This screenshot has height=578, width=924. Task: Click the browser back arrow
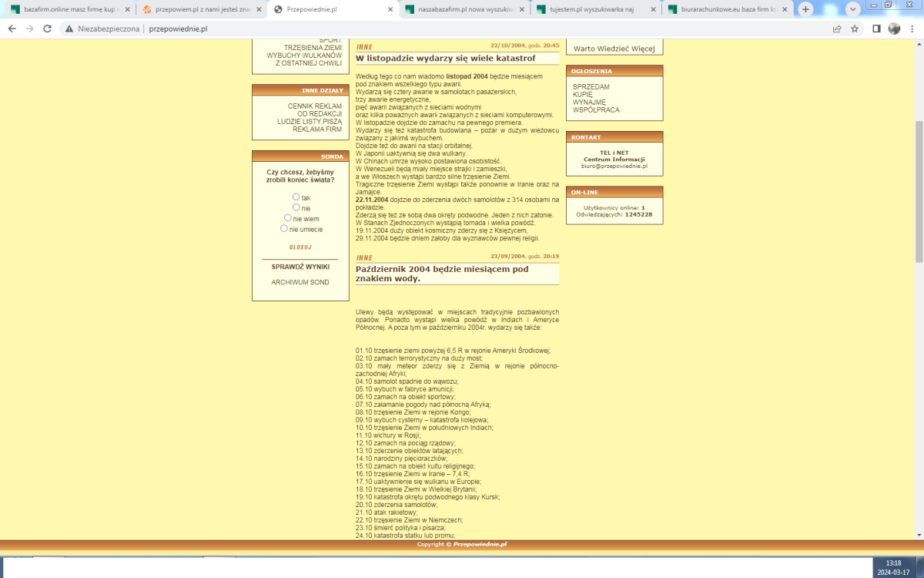[x=12, y=29]
